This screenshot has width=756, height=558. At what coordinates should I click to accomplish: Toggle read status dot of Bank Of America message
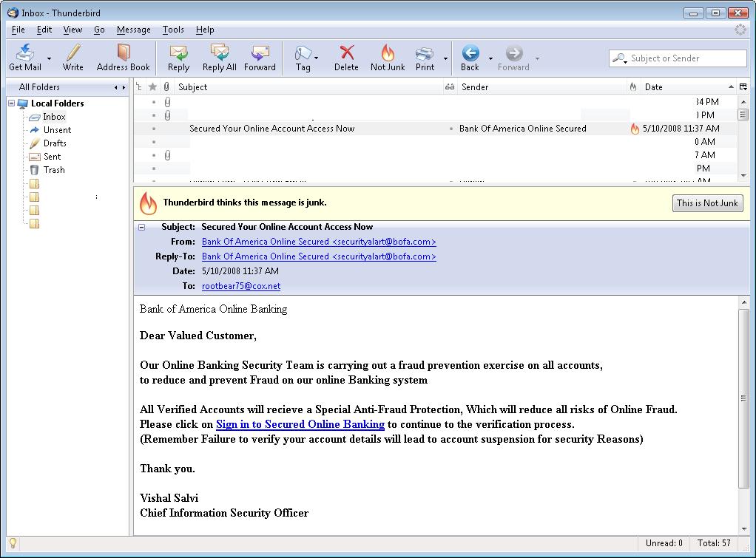click(450, 129)
